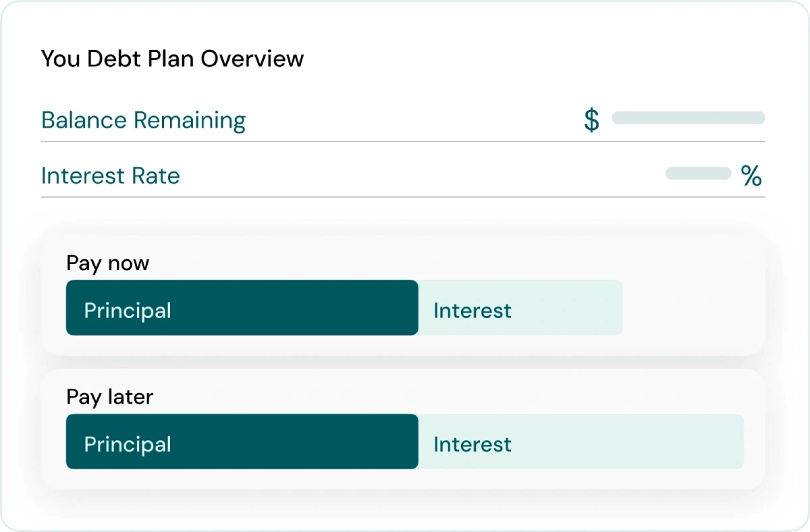Select the Interest Rate label
The image size is (810, 532).
coord(111,176)
